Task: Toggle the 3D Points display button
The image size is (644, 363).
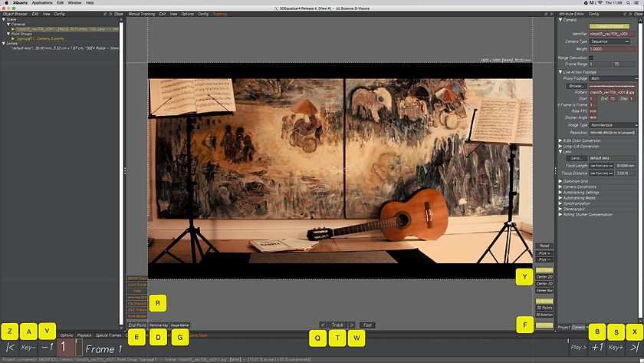Action: pos(544,308)
